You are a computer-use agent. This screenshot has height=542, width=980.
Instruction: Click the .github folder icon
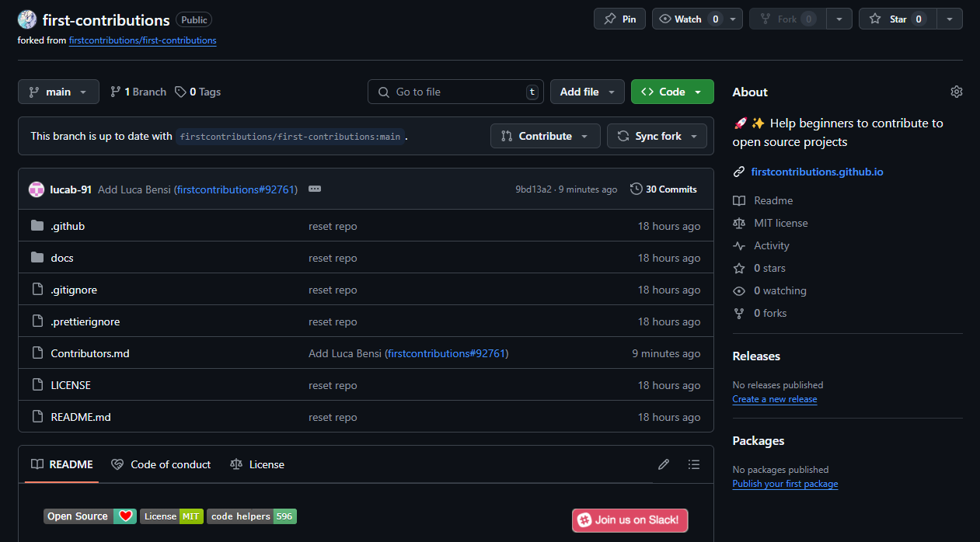(37, 226)
